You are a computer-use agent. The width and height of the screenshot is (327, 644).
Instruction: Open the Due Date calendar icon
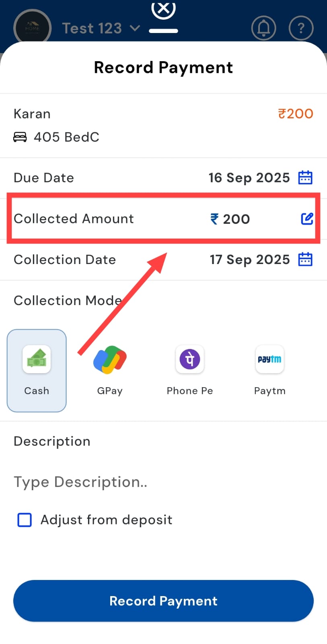pyautogui.click(x=305, y=178)
